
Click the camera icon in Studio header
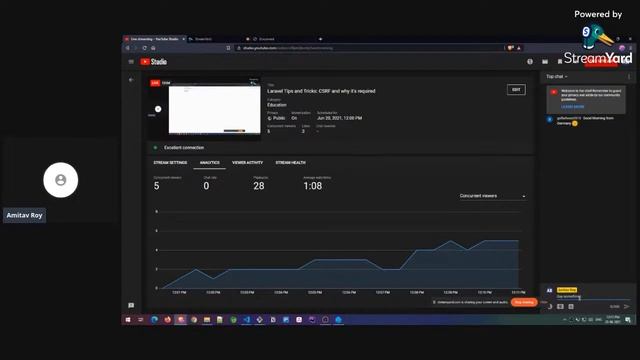pyautogui.click(x=545, y=62)
